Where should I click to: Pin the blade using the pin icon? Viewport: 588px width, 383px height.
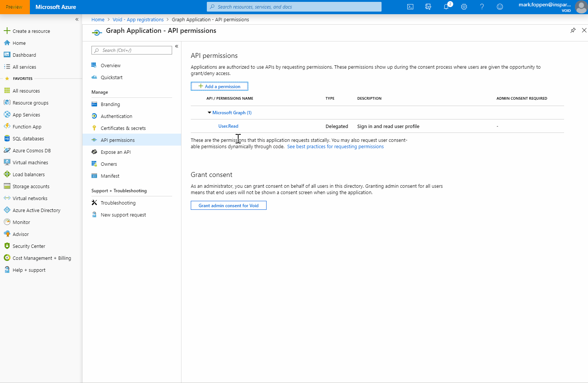(573, 30)
